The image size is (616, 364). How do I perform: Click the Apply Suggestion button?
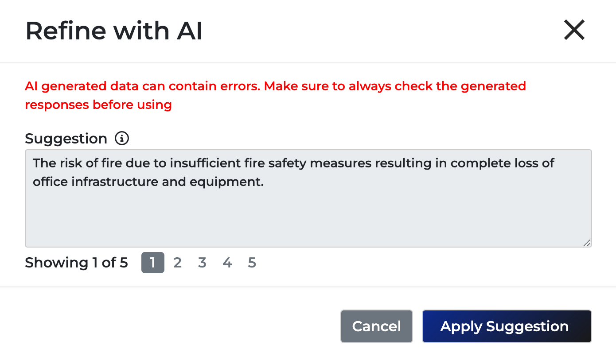pyautogui.click(x=507, y=326)
